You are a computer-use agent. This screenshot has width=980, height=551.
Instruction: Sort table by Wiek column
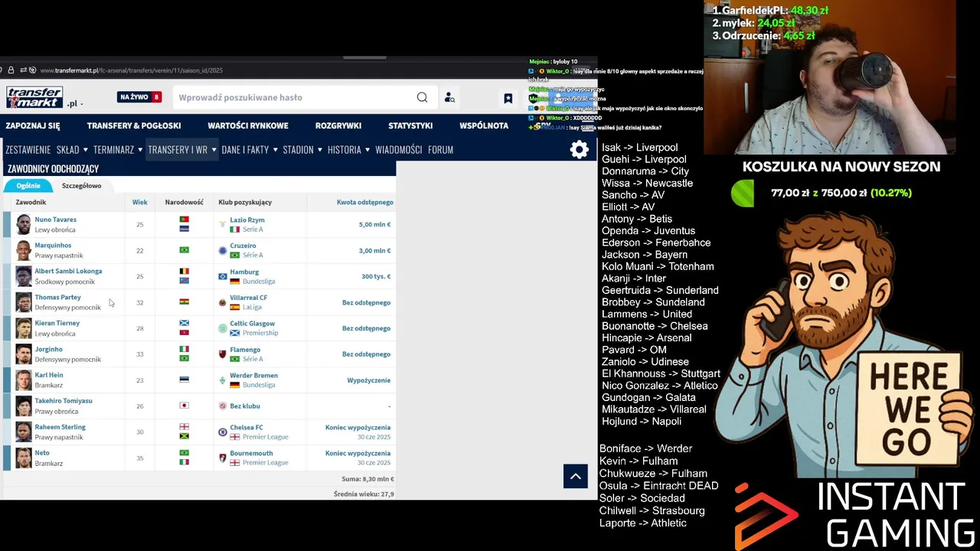140,202
